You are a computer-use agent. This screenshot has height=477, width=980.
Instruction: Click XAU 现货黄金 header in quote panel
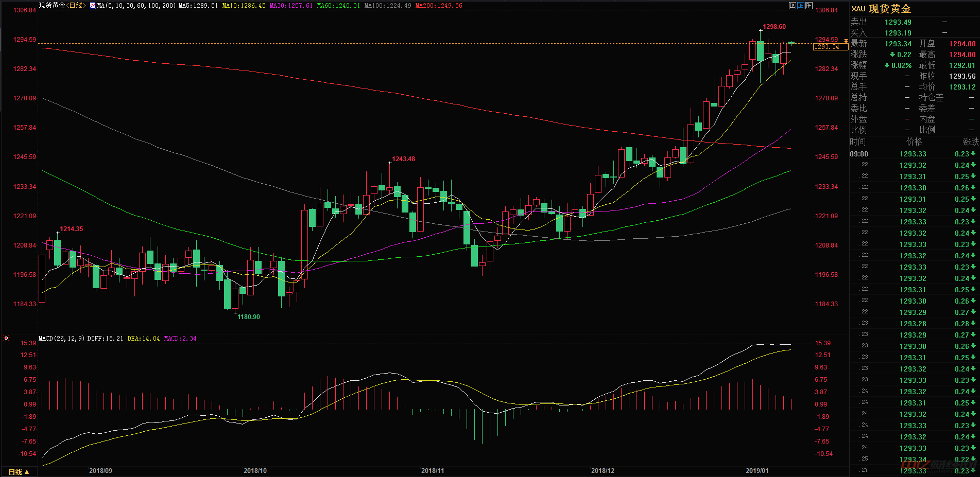pos(882,9)
